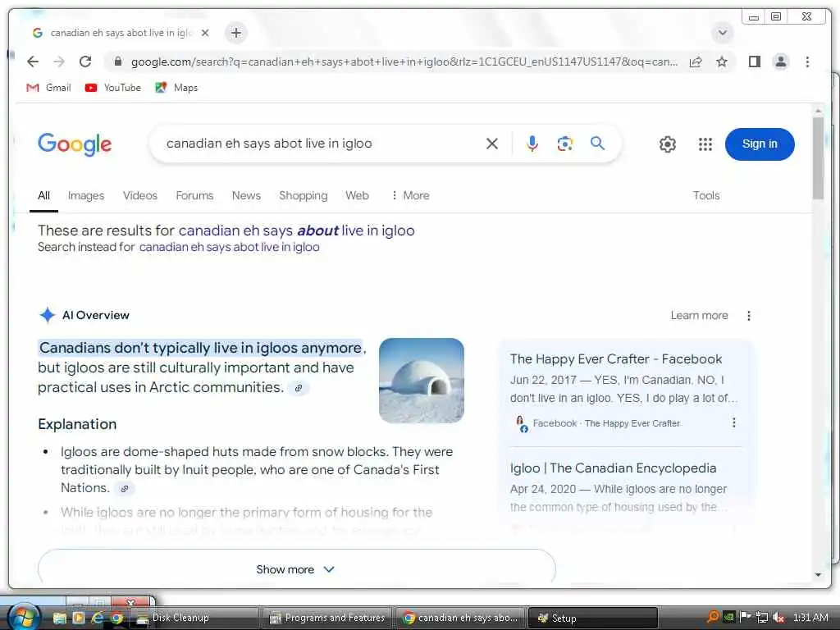The image size is (840, 630).
Task: Open the Gmail bookmark
Action: (x=48, y=87)
